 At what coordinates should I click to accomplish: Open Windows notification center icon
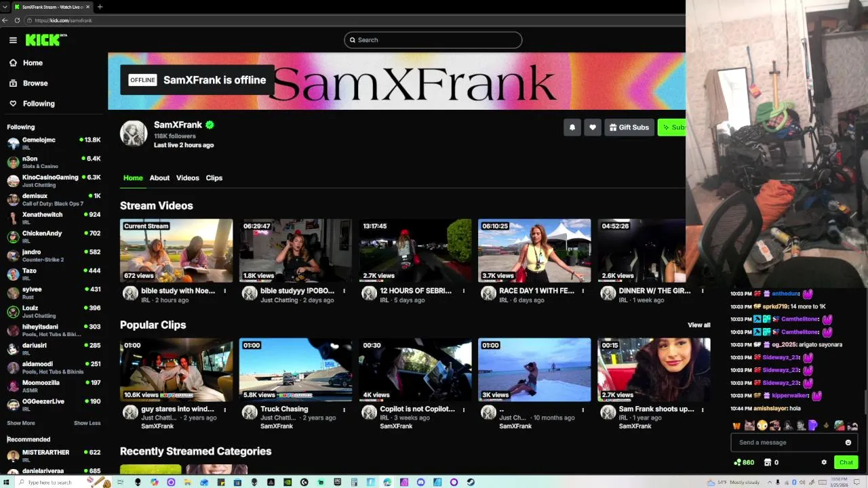pos(856,483)
